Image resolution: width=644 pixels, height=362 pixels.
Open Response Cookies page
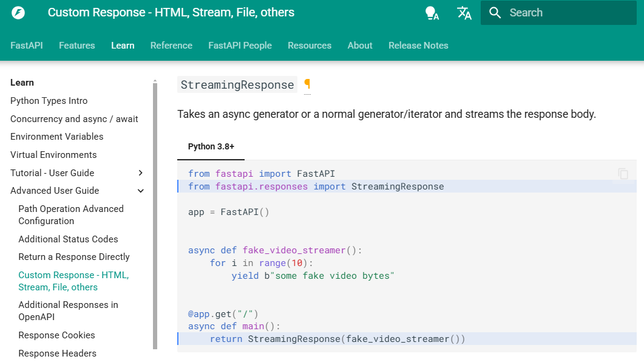(x=56, y=335)
